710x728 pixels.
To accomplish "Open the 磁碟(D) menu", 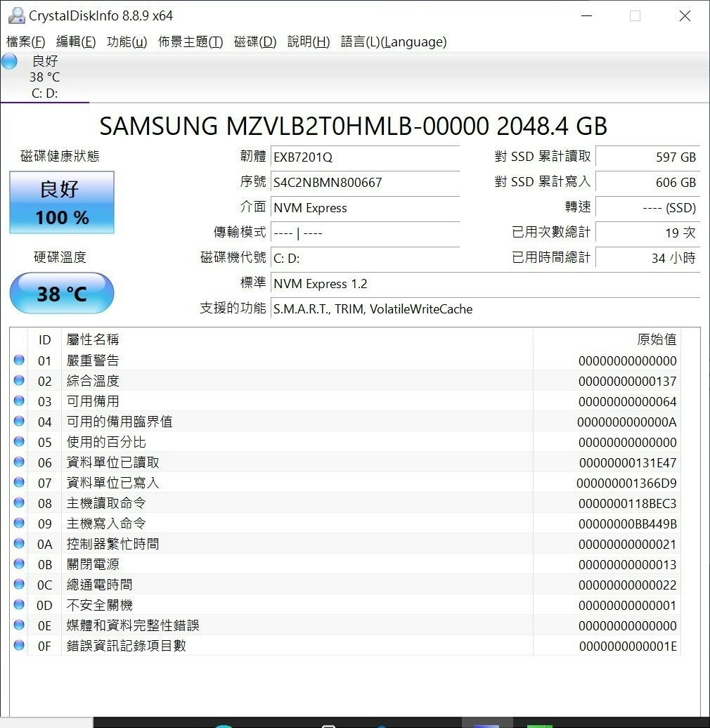I will [255, 41].
